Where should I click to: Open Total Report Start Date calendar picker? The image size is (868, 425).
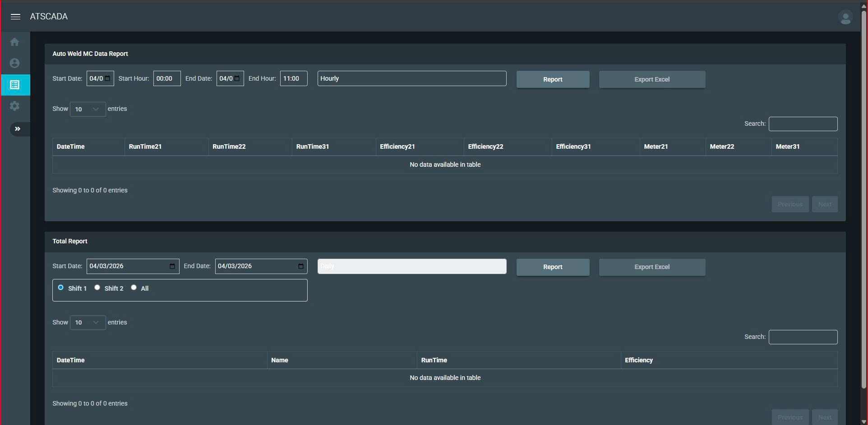click(172, 266)
